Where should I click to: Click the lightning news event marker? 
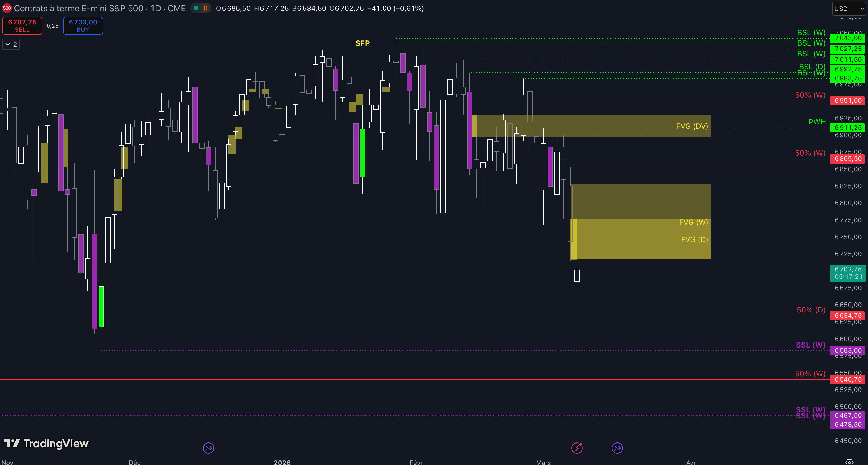577,448
